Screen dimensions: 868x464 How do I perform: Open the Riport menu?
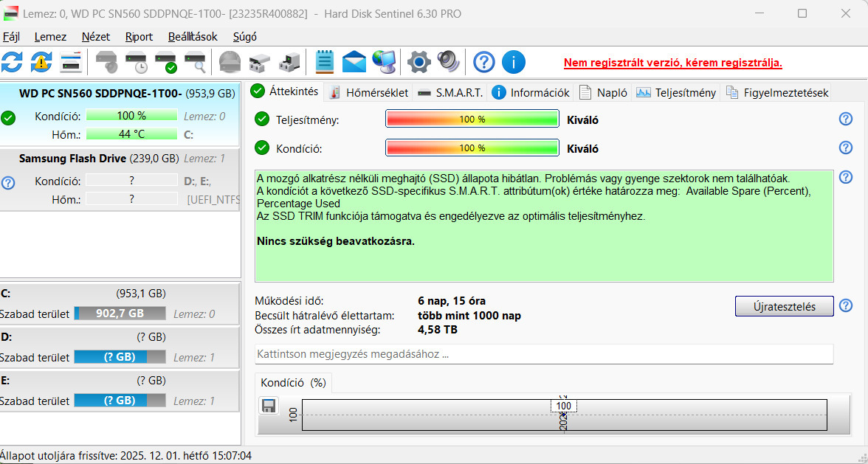[139, 36]
